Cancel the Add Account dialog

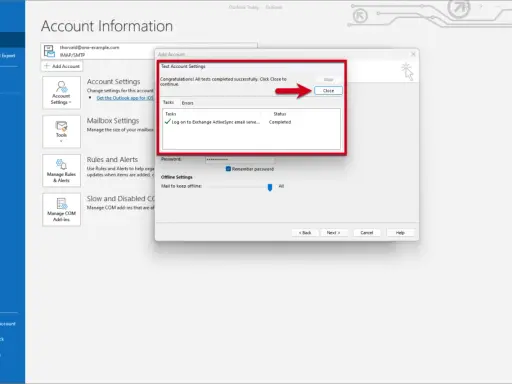[367, 233]
